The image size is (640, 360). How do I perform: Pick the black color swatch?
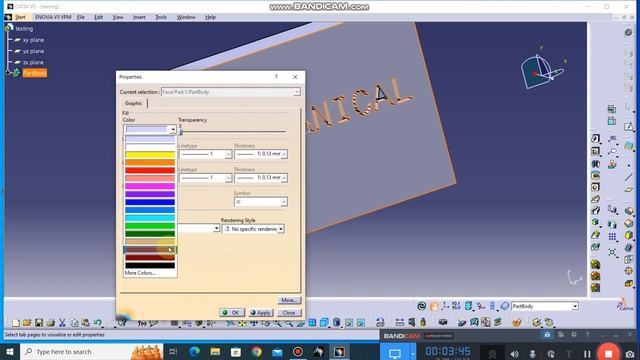150,265
